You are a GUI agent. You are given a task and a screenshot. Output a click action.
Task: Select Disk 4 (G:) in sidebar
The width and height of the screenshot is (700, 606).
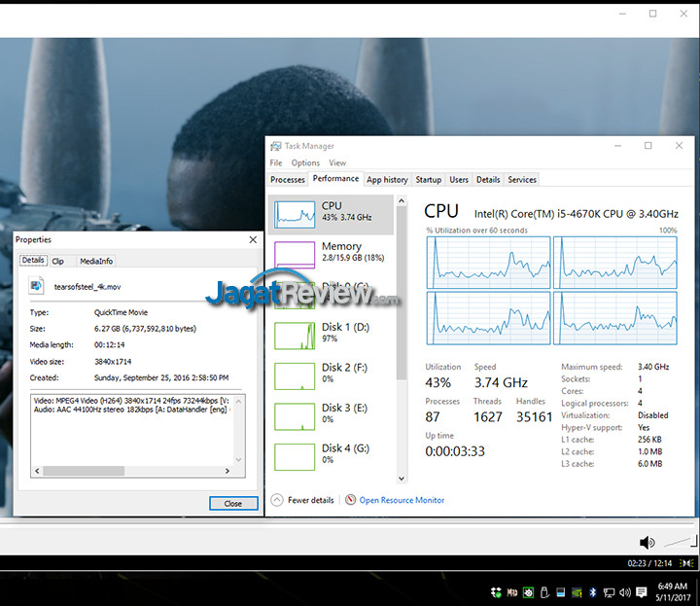(331, 456)
